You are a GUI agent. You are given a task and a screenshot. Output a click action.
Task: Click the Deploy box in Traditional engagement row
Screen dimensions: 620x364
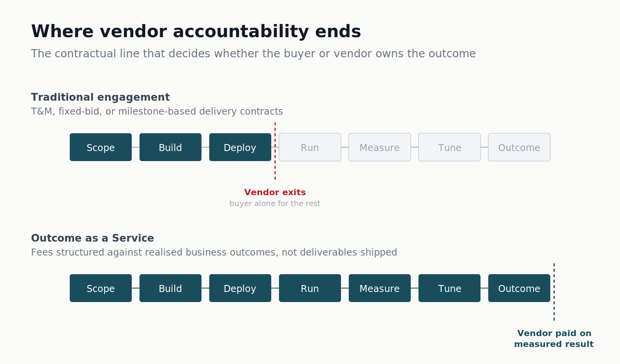tap(240, 147)
